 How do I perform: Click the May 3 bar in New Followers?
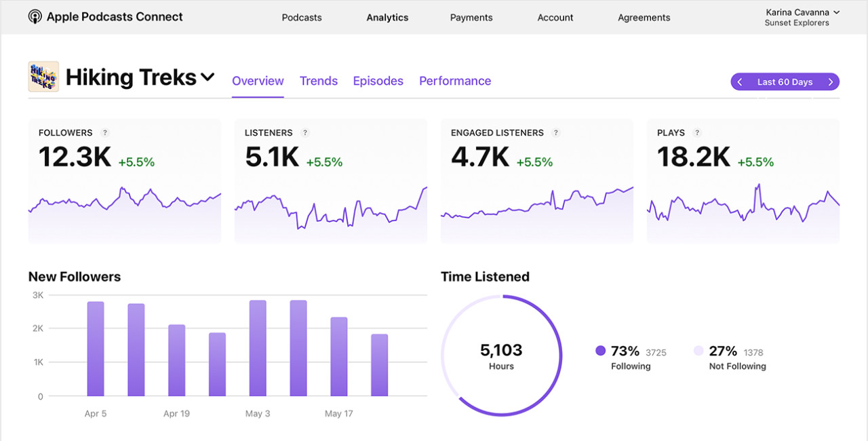tap(258, 348)
